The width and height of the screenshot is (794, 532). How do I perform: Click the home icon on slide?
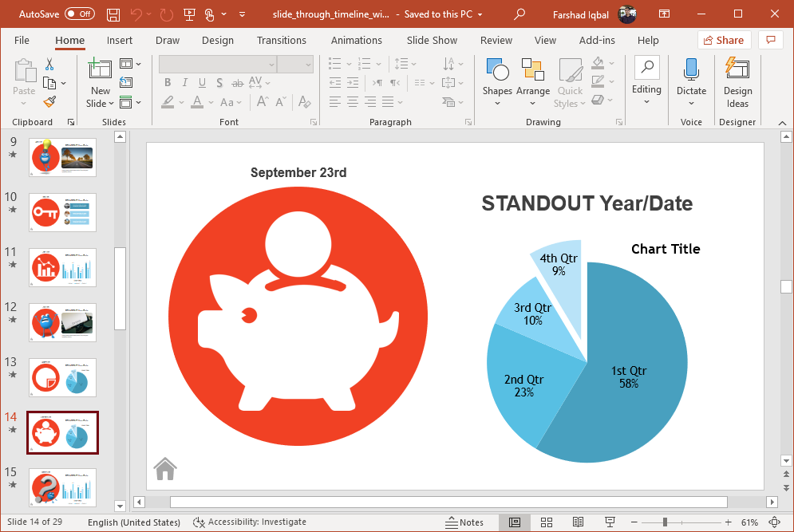165,469
